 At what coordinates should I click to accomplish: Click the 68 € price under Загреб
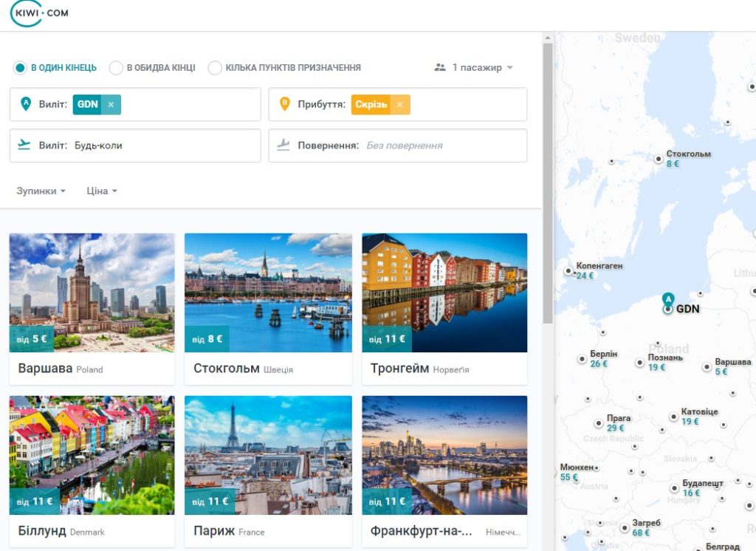(x=641, y=533)
